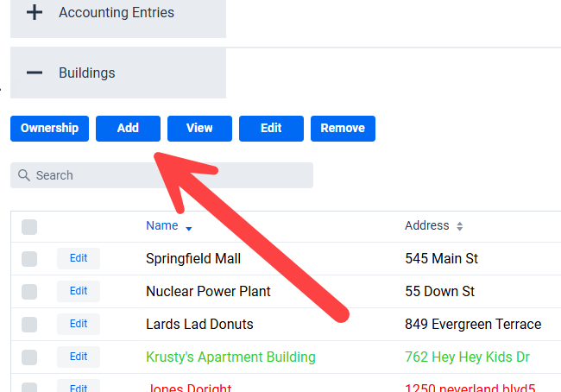Select the Jones Doright name cell
The image size is (561, 392).
tap(189, 388)
